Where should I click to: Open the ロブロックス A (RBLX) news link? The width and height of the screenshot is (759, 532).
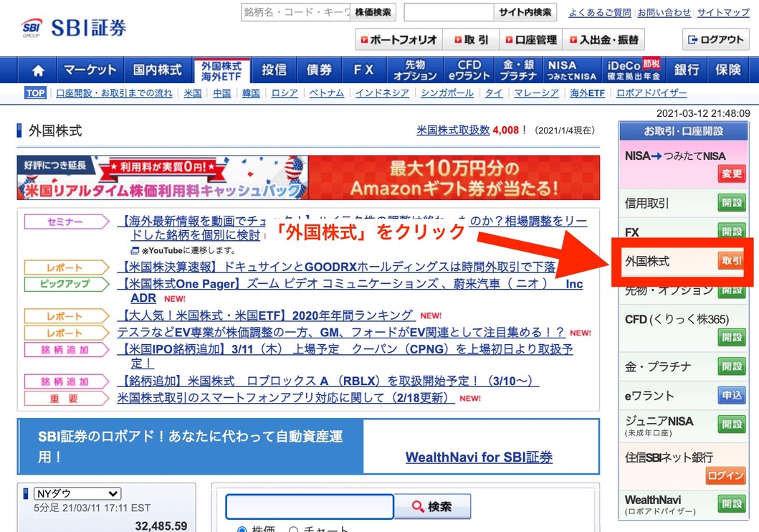(x=328, y=381)
